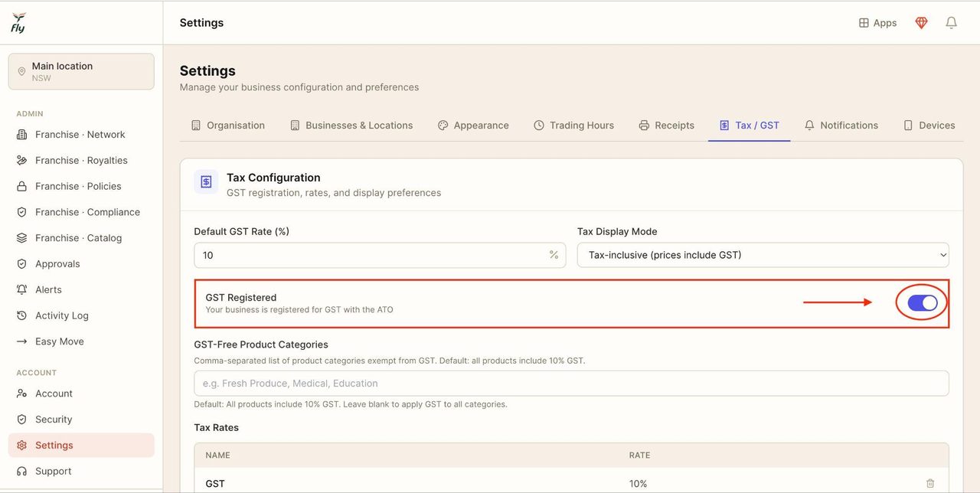Switch to the Devices tab

tap(929, 126)
